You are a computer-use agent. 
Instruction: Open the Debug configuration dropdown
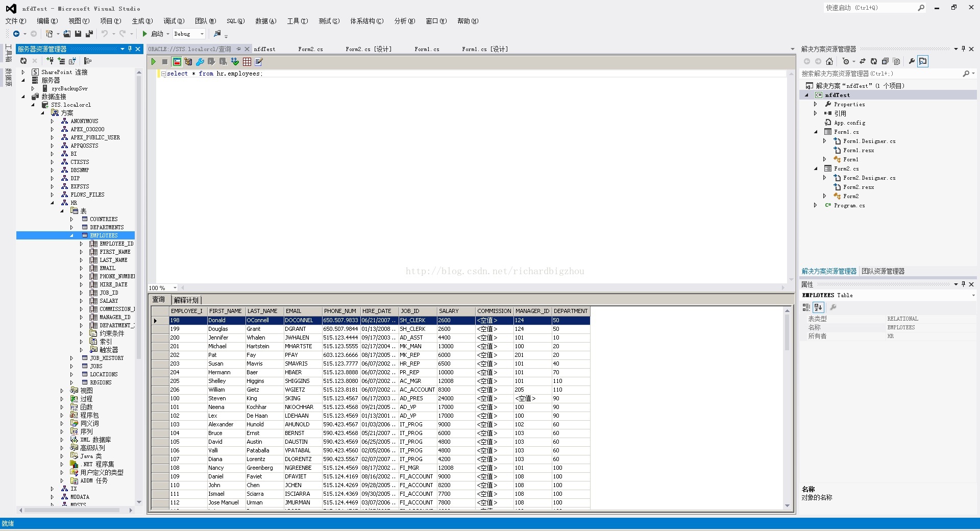point(202,34)
